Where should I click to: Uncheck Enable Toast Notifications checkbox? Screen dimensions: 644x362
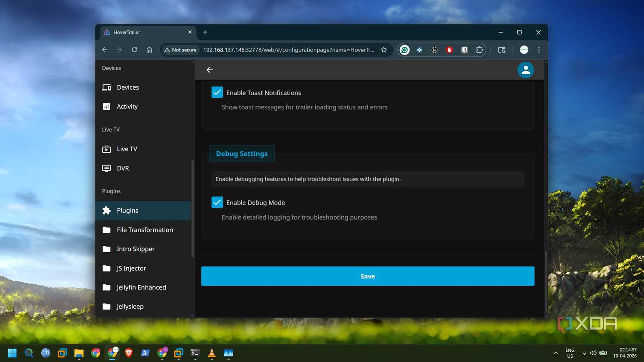tap(217, 92)
